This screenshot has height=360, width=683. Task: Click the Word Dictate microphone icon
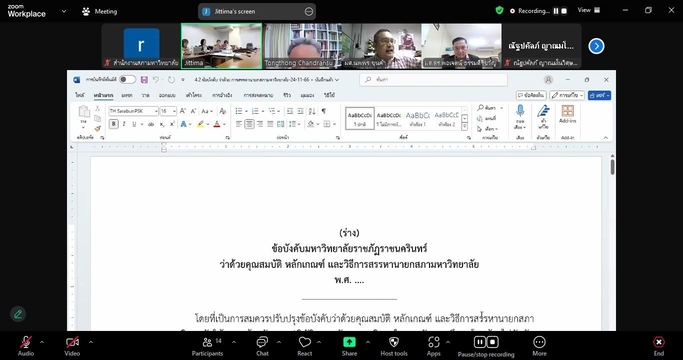[520, 116]
